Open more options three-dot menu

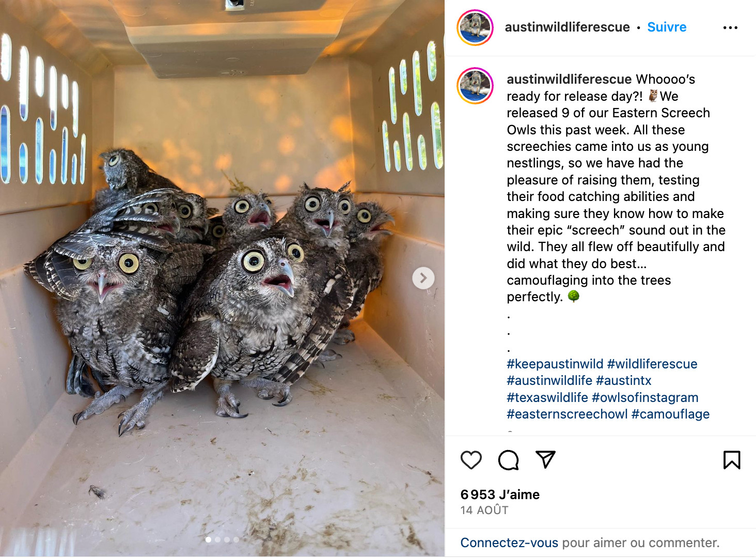pyautogui.click(x=730, y=27)
